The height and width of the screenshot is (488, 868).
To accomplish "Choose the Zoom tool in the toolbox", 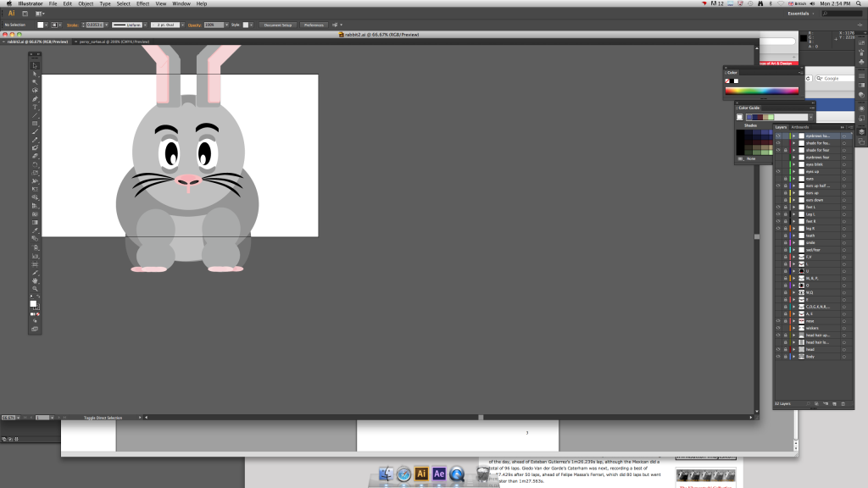I will pyautogui.click(x=35, y=288).
